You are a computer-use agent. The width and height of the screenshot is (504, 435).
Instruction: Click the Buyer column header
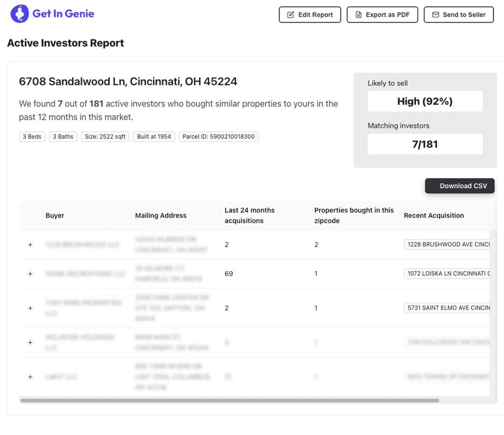[55, 216]
